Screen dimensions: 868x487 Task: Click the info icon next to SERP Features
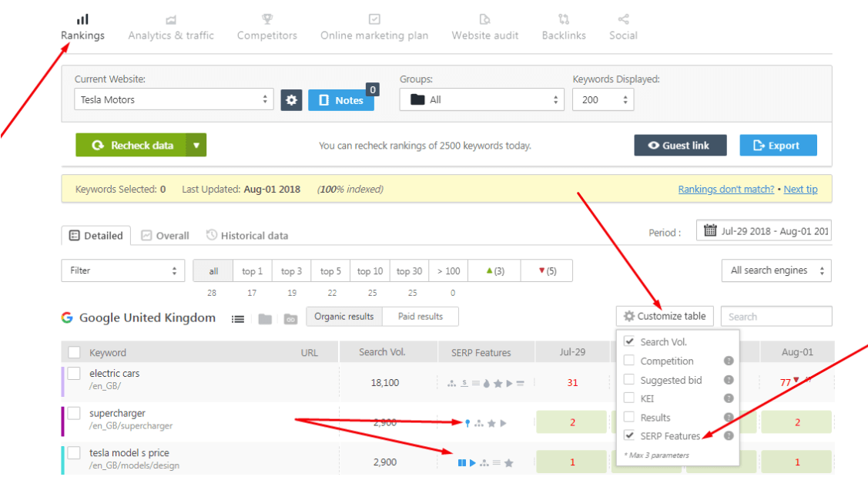[x=729, y=435]
